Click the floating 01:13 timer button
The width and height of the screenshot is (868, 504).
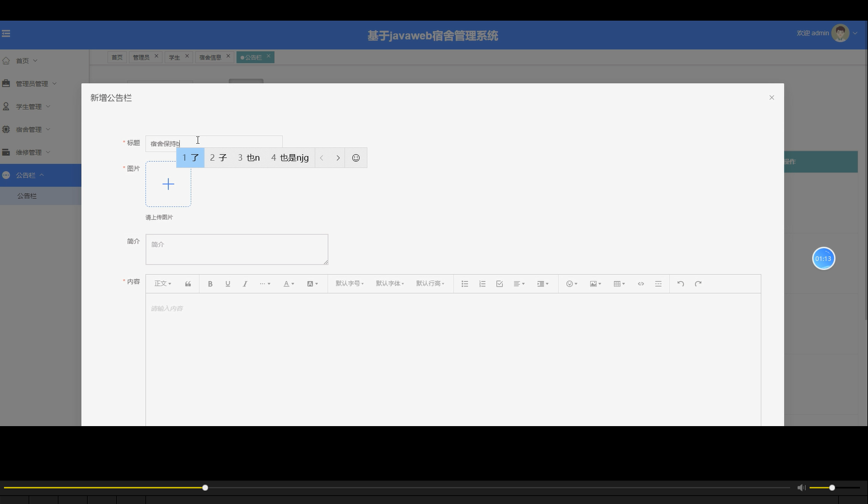[x=823, y=258]
